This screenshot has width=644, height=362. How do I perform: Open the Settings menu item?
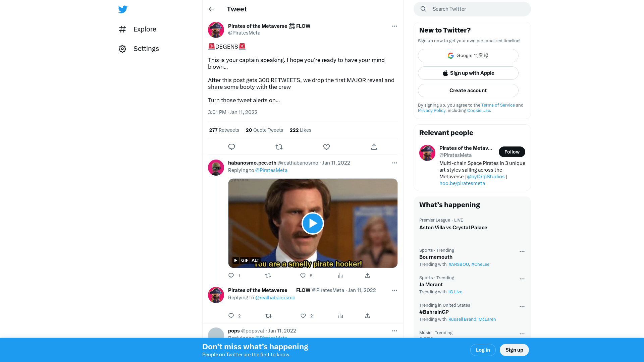[x=139, y=49]
